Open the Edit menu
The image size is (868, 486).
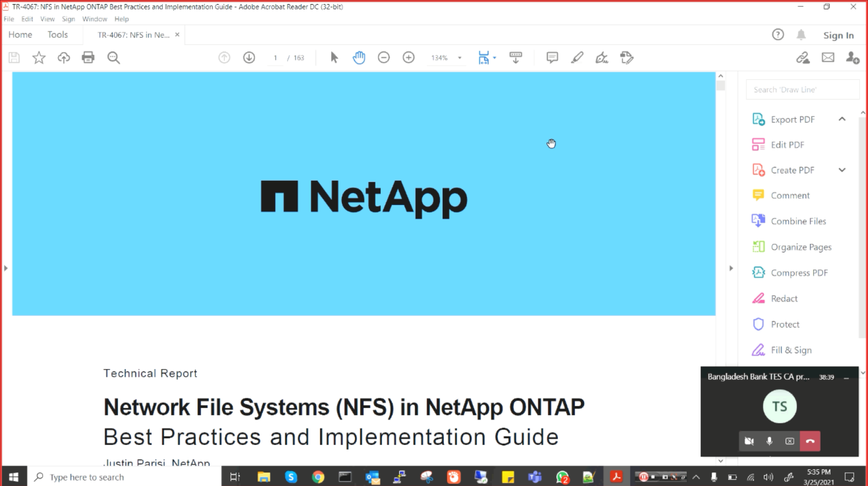tap(27, 19)
